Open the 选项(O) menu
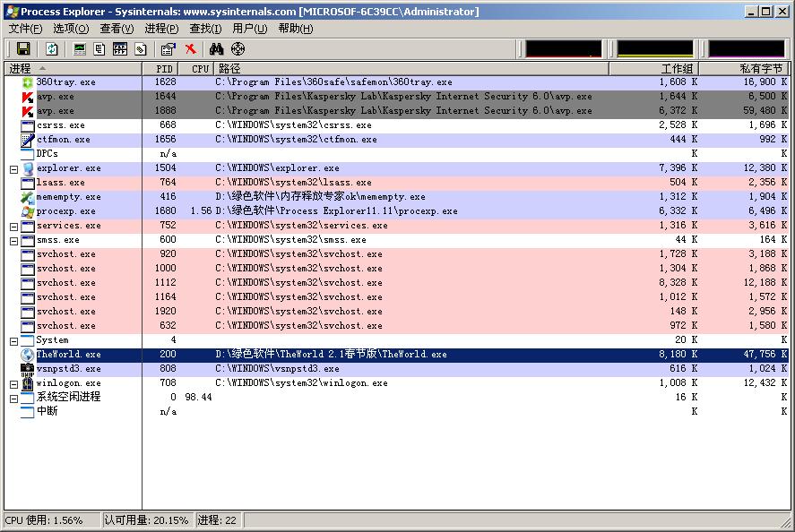 pos(71,29)
